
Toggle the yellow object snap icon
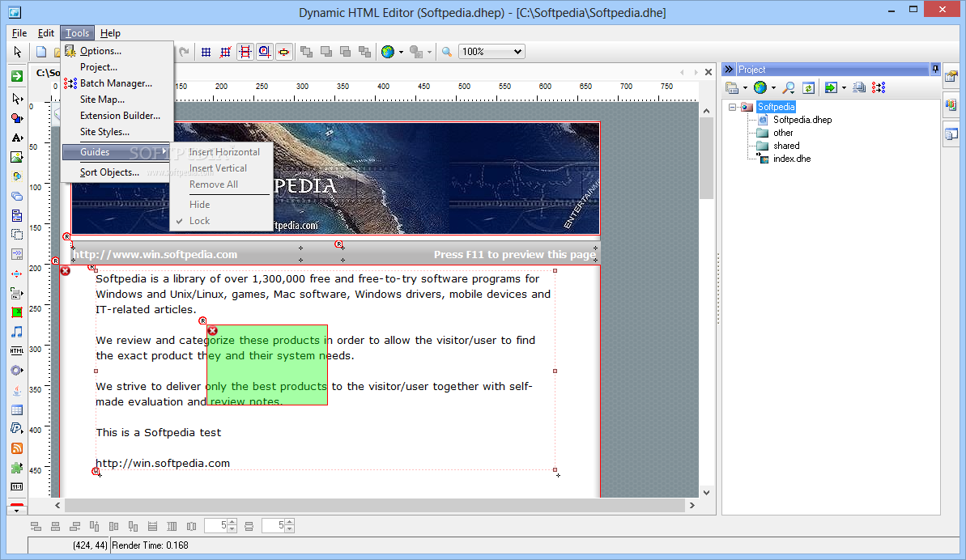(x=284, y=52)
